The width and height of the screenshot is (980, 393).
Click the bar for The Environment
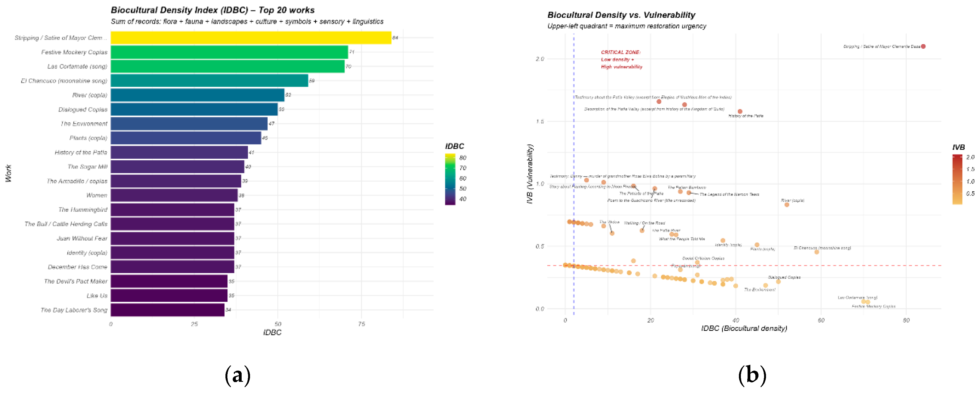pyautogui.click(x=189, y=124)
